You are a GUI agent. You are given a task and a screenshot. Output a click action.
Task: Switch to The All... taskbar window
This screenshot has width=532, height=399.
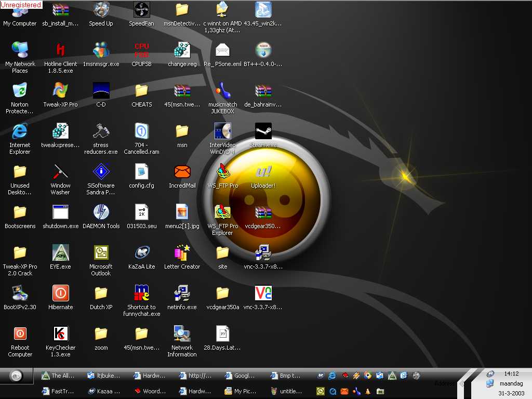click(58, 376)
